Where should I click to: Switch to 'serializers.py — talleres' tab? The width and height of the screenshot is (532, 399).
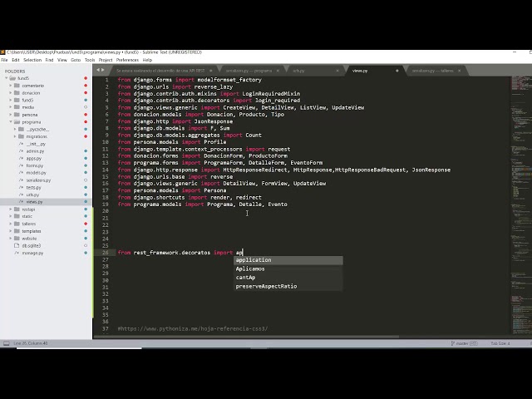432,71
